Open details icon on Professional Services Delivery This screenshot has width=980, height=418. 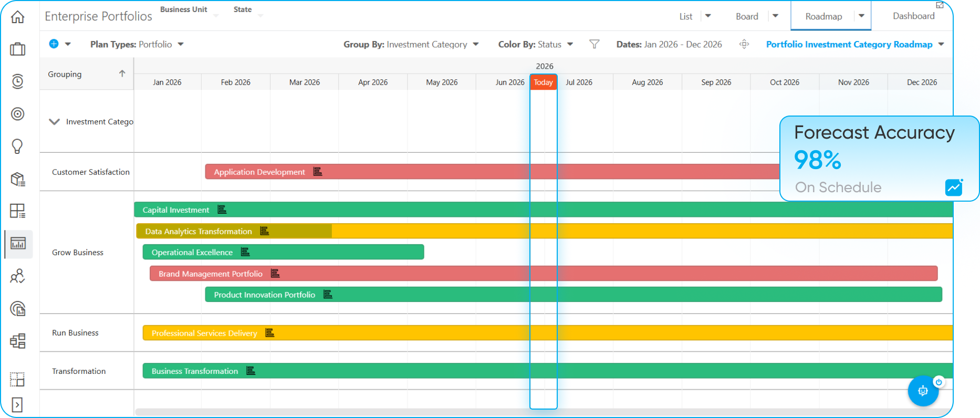(x=269, y=333)
